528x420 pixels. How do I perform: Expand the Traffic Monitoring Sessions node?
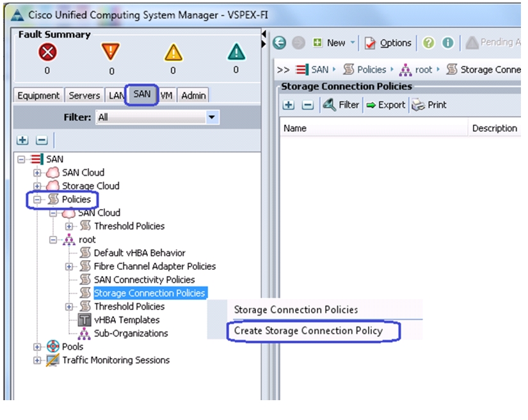(x=37, y=361)
